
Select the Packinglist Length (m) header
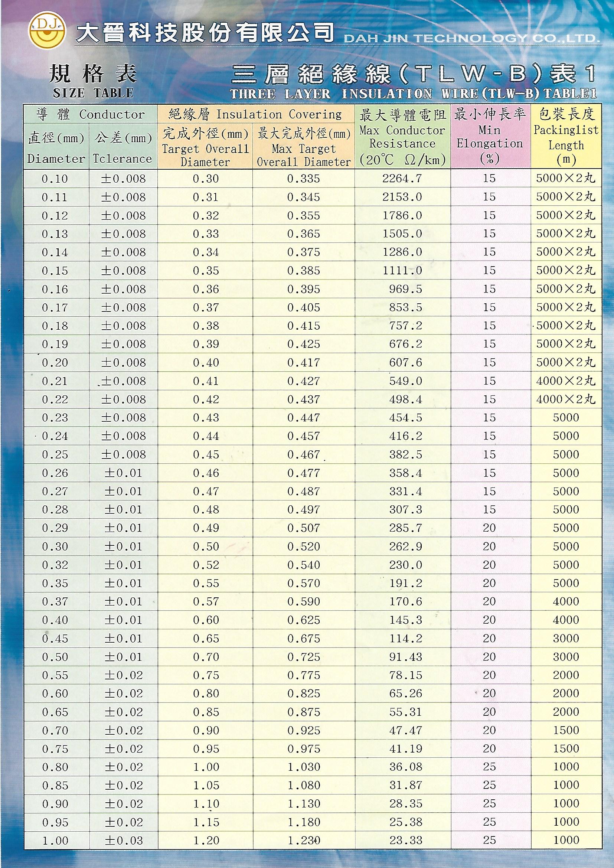pos(566,139)
